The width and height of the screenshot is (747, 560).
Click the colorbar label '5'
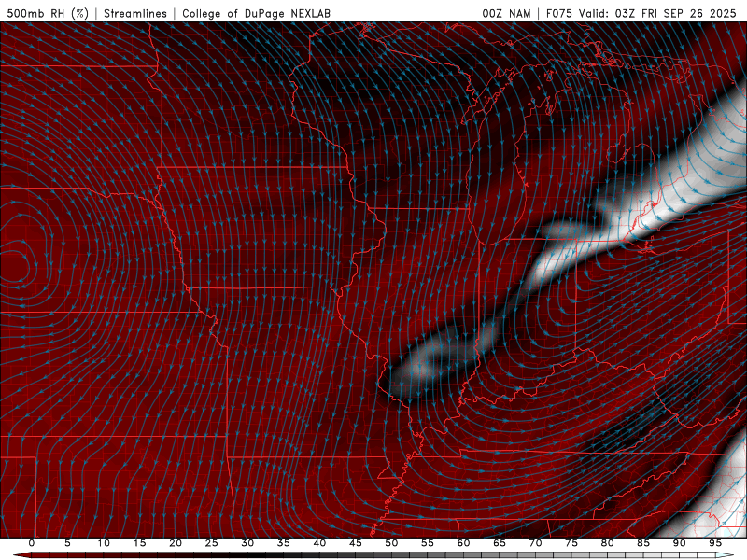(67, 543)
